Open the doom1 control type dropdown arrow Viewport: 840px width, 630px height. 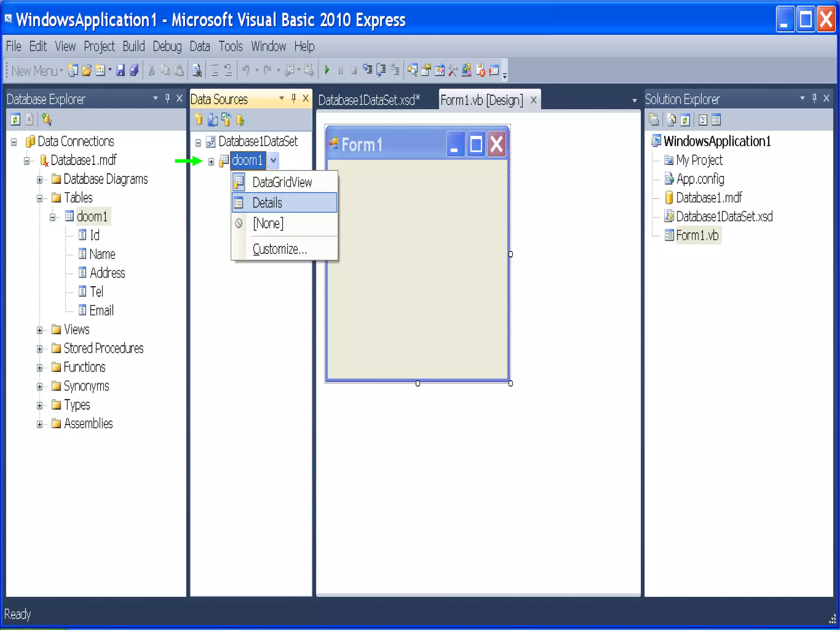click(274, 160)
